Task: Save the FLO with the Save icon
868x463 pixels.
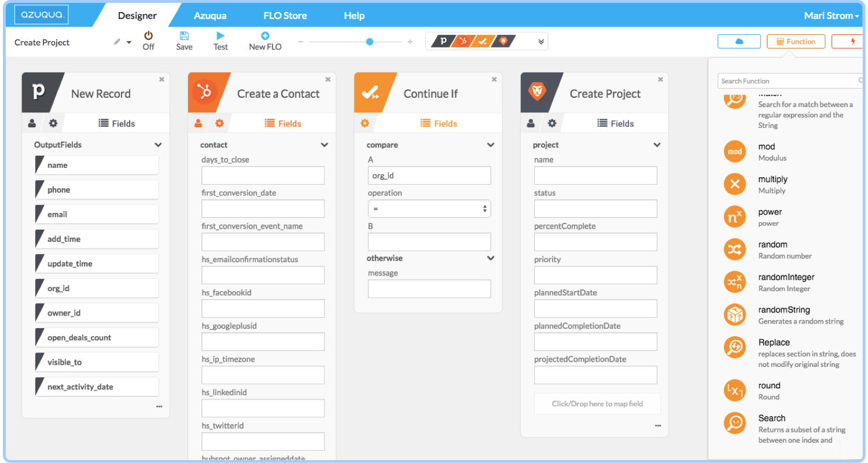Action: tap(184, 41)
